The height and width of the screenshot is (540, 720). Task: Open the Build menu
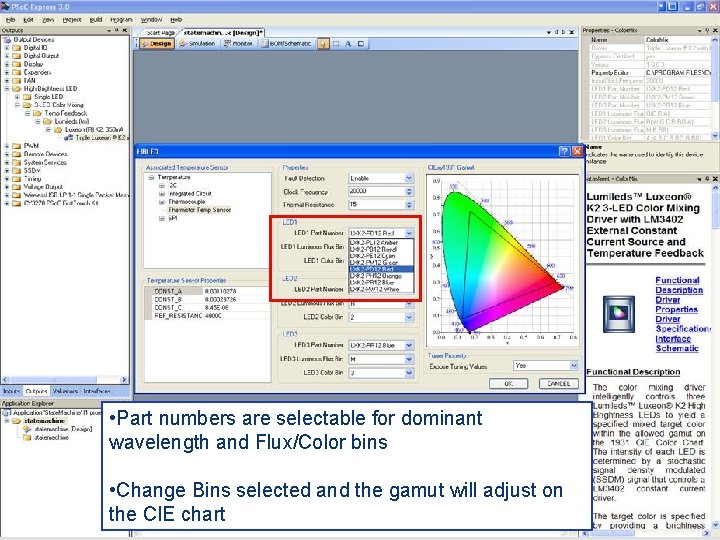(x=96, y=20)
